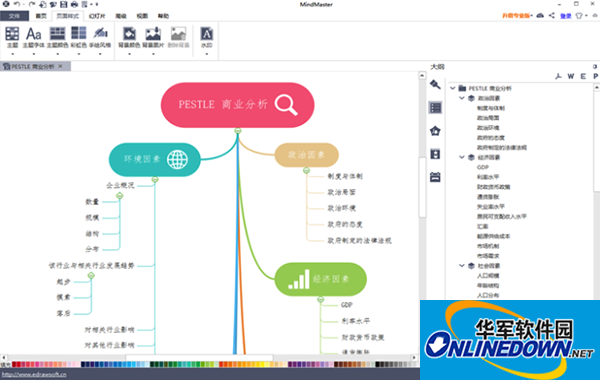The image size is (600, 380).
Task: Click the outline panel scrollbar up arrow
Action: [x=597, y=88]
